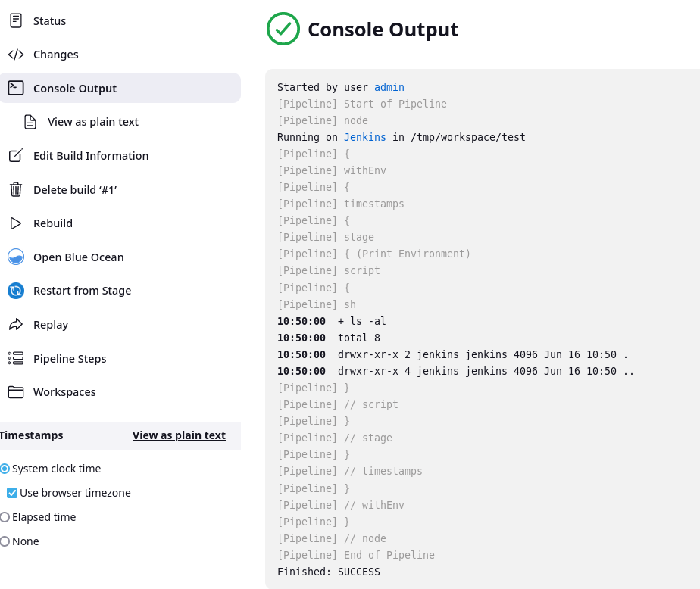Select Console Output in the sidebar
This screenshot has width=700, height=589.
click(120, 88)
